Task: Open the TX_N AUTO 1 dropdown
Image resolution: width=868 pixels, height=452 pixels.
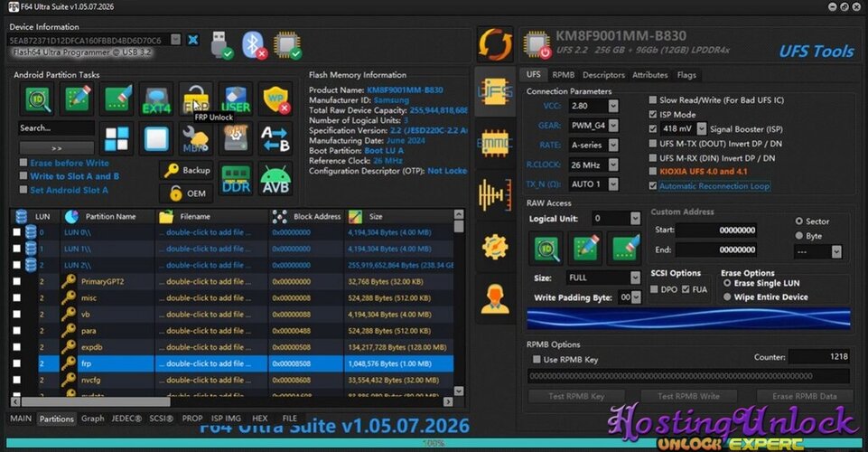Action: click(612, 184)
